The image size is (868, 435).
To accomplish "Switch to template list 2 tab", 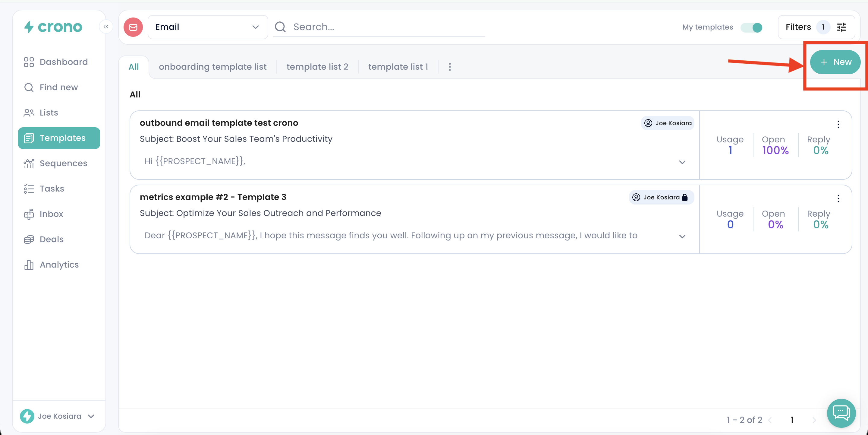I will point(317,67).
